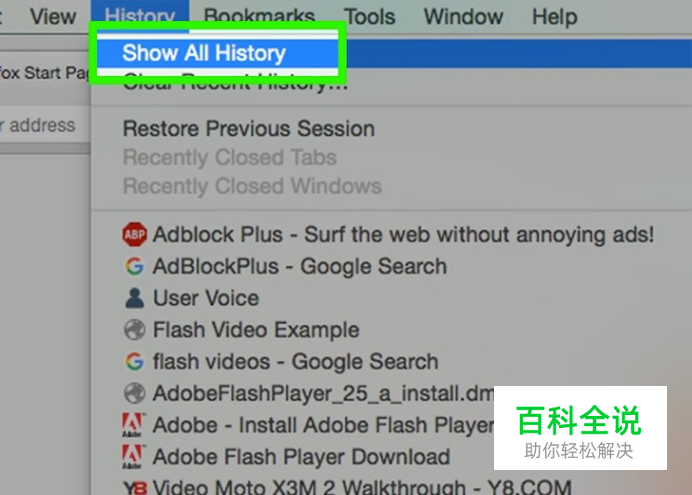This screenshot has height=495, width=692.
Task: Click the Google icon beside AdBlockPlus search
Action: coord(134,266)
